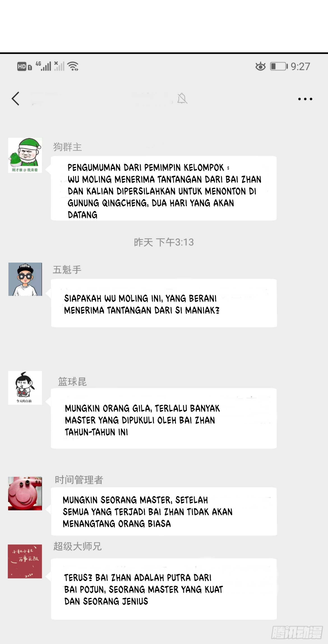
Task: Tap the 4G signal strength icon
Action: pyautogui.click(x=43, y=66)
